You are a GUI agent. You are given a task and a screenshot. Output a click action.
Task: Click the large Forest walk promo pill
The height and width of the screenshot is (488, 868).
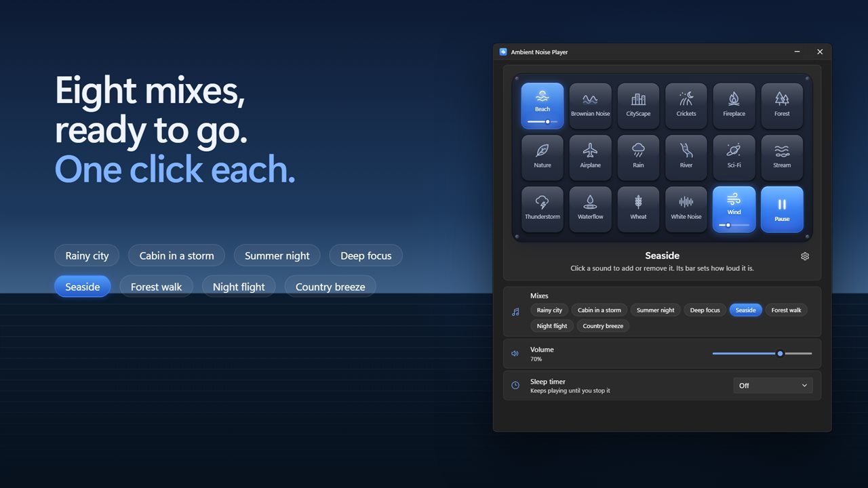coord(156,287)
